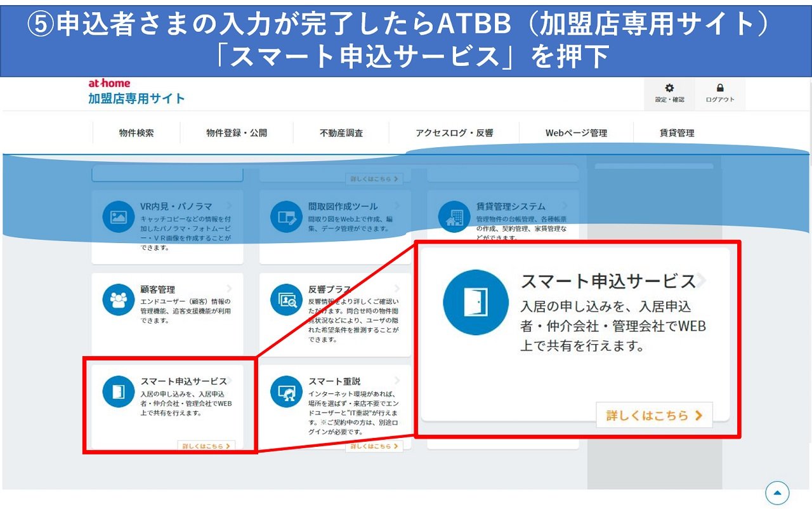Screen dimensions: 812x509
Task: Click the enlarged スマート申込サービス heading
Action: pyautogui.click(x=608, y=281)
